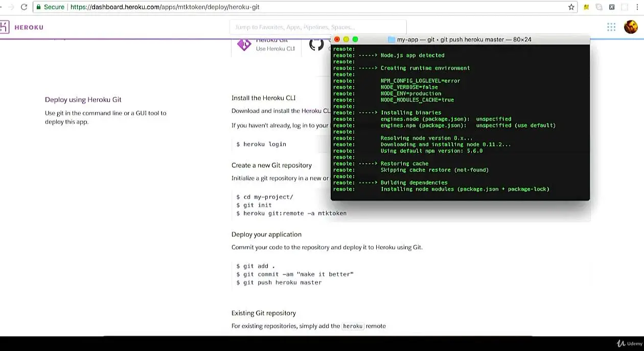
Task: Minimize the Terminal window with yellow button
Action: 346,39
